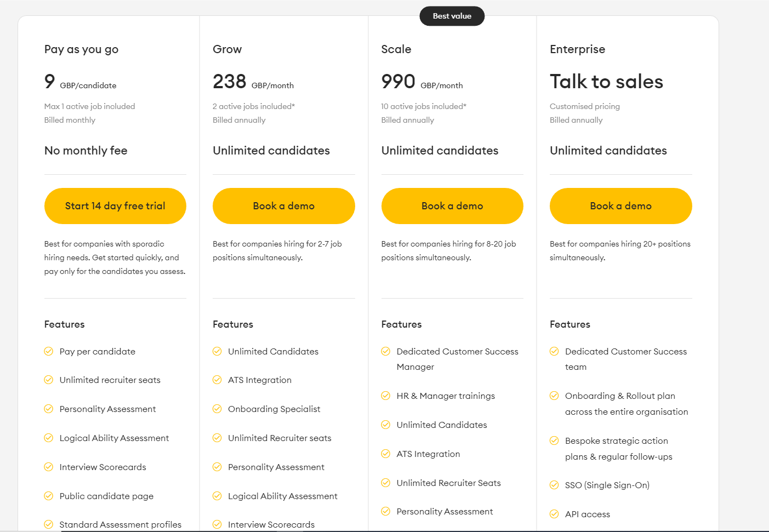The height and width of the screenshot is (532, 769).
Task: Click the checkmark beside SSO (Single Sign-On)
Action: point(554,485)
